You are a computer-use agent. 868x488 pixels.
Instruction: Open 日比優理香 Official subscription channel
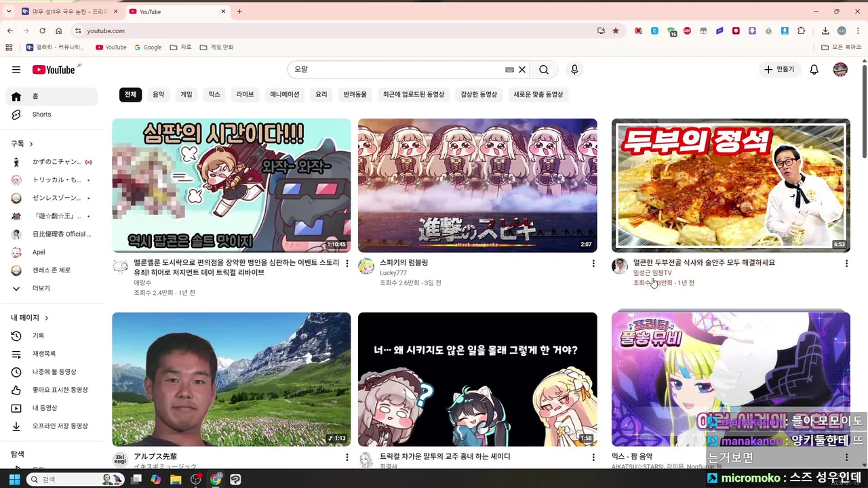point(52,234)
